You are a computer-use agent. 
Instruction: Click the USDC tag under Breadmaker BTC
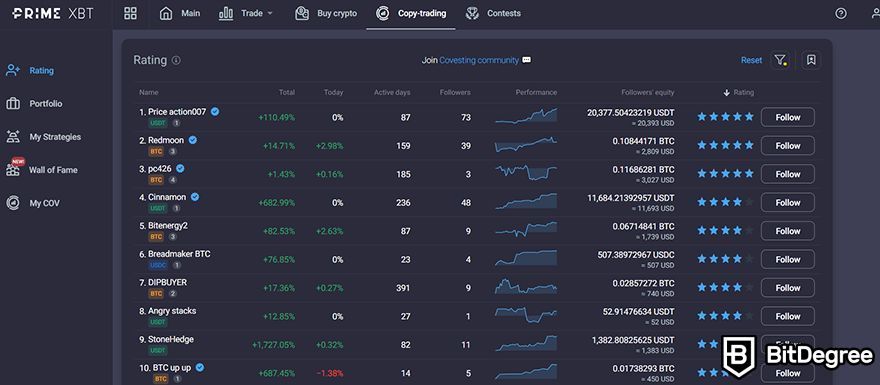(x=158, y=265)
